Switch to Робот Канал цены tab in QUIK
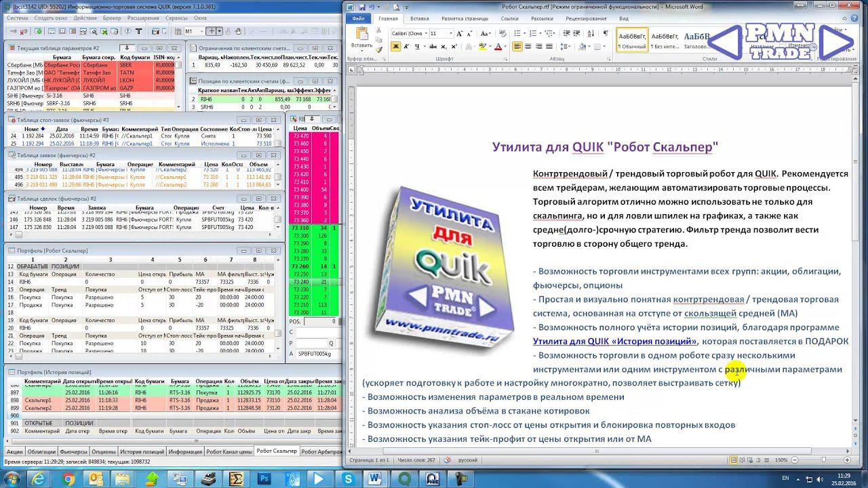The height and width of the screenshot is (488, 868). [x=229, y=451]
